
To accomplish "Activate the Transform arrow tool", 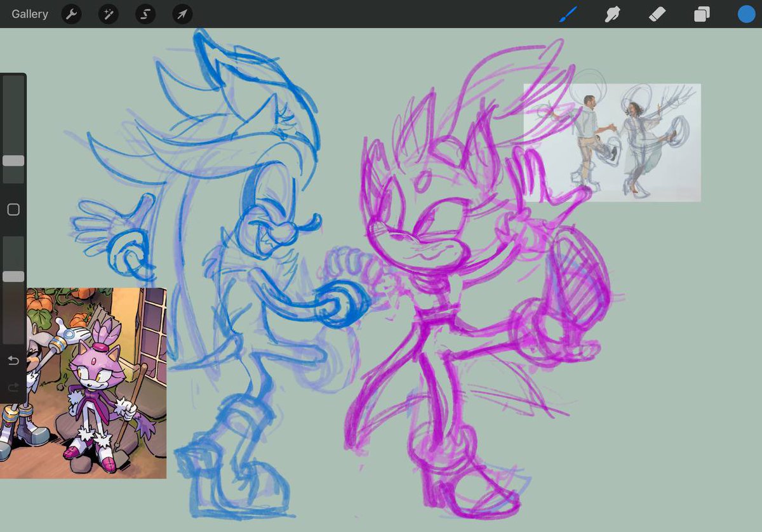I will coord(182,14).
